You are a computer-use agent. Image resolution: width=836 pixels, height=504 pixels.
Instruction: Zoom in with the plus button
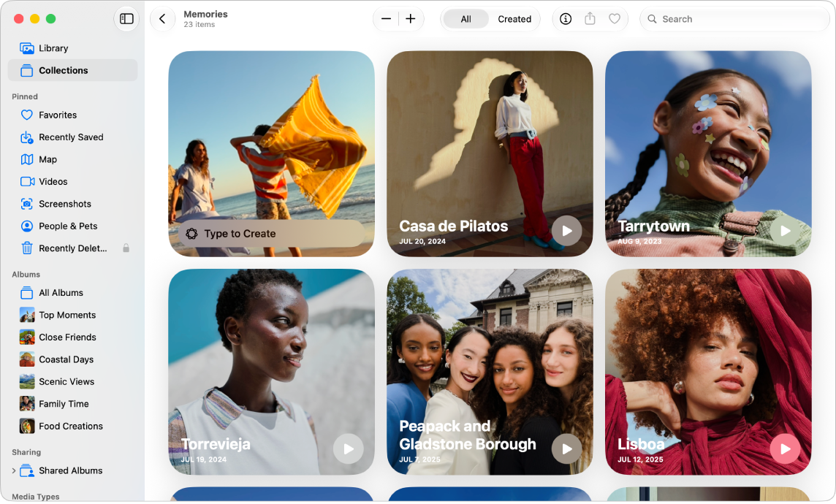coord(411,19)
